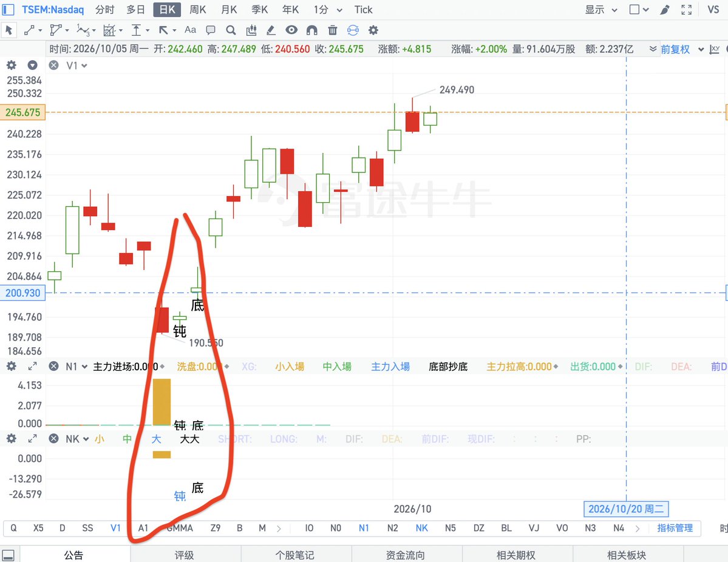Select the GMMA indicator shortcut
Image resolution: width=728 pixels, height=562 pixels.
click(x=180, y=528)
